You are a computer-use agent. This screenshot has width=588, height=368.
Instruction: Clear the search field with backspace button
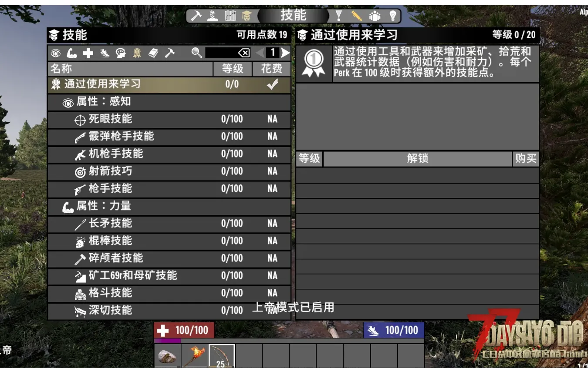(x=244, y=53)
